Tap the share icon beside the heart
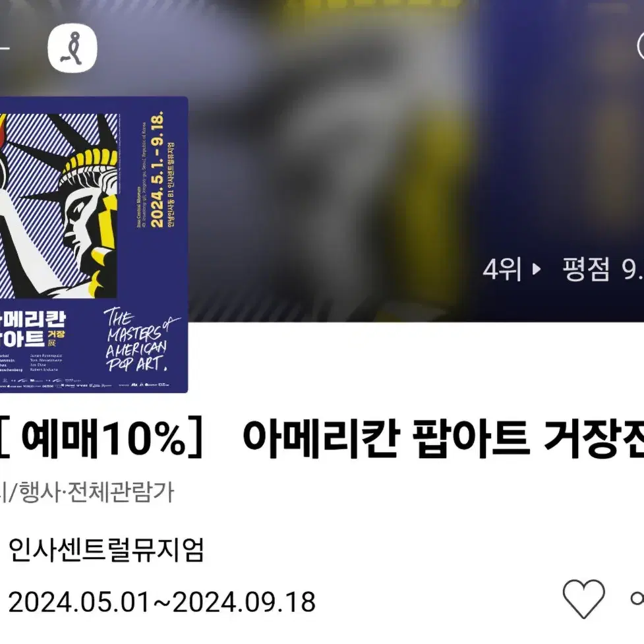 point(637,599)
